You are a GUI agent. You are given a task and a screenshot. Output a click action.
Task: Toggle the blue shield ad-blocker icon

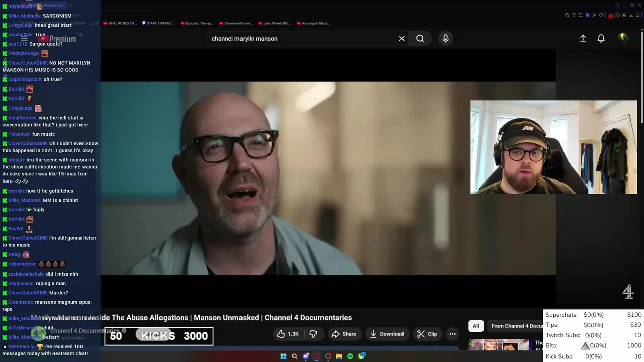[x=587, y=15]
